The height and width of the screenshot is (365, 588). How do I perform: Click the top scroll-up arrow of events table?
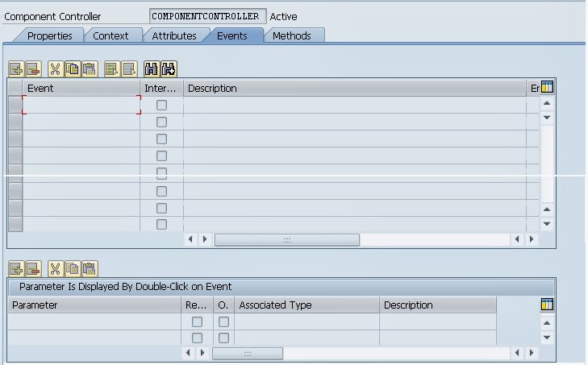547,103
